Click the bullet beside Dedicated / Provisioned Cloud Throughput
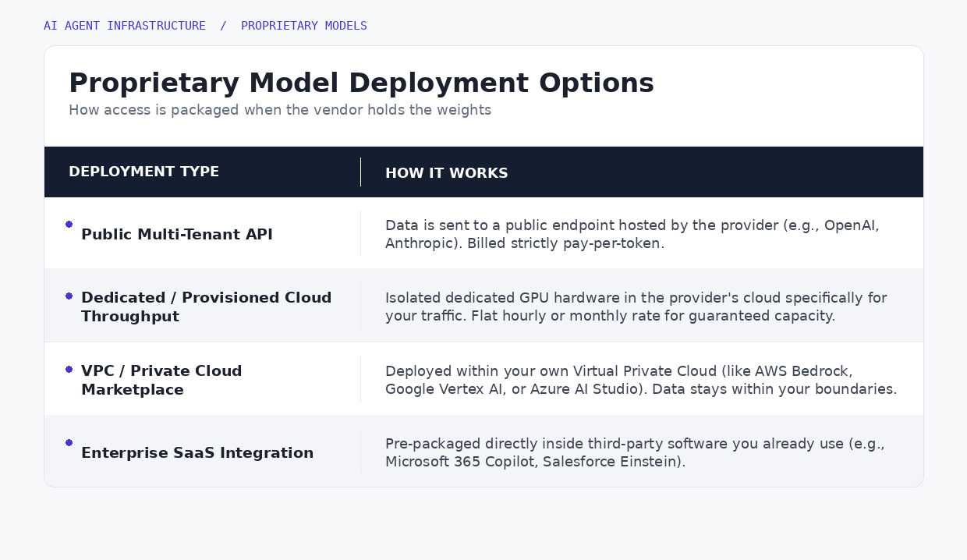This screenshot has width=967, height=560. pos(69,296)
